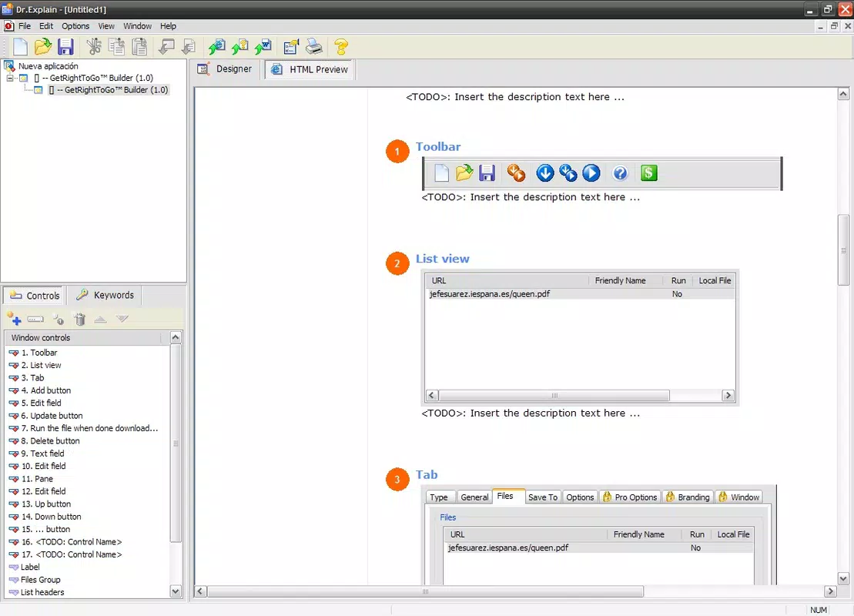The image size is (854, 616).
Task: Click the renumber controls icon
Action: point(58,320)
